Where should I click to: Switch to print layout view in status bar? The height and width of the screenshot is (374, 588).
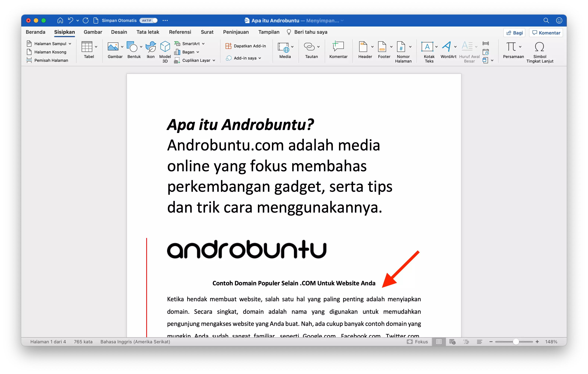coord(438,342)
